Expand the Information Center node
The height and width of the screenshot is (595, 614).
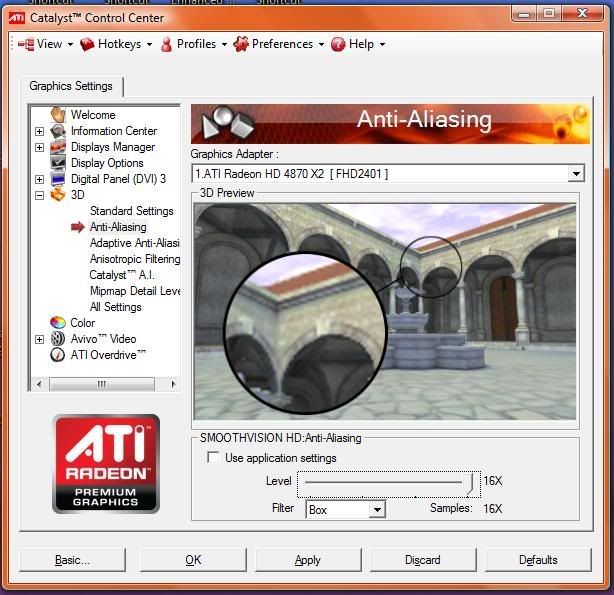40,131
